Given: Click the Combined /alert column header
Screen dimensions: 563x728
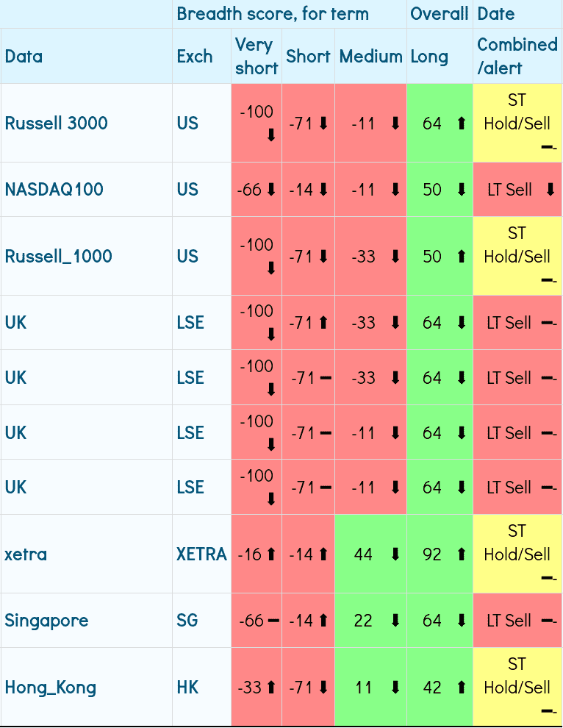Looking at the screenshot, I should (x=517, y=56).
